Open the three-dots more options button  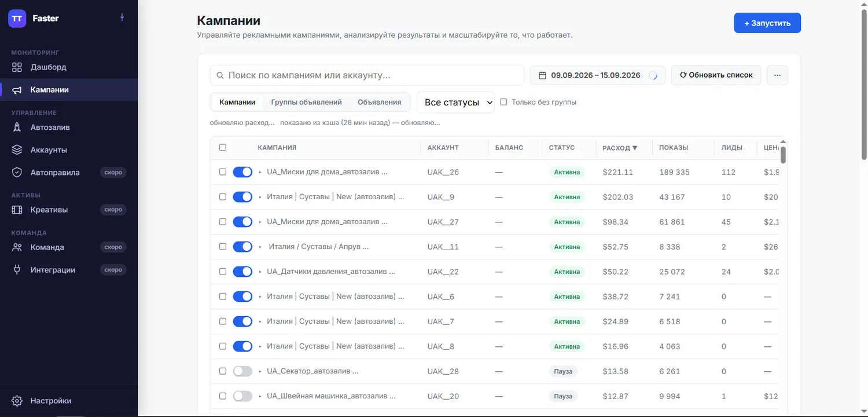tap(777, 75)
